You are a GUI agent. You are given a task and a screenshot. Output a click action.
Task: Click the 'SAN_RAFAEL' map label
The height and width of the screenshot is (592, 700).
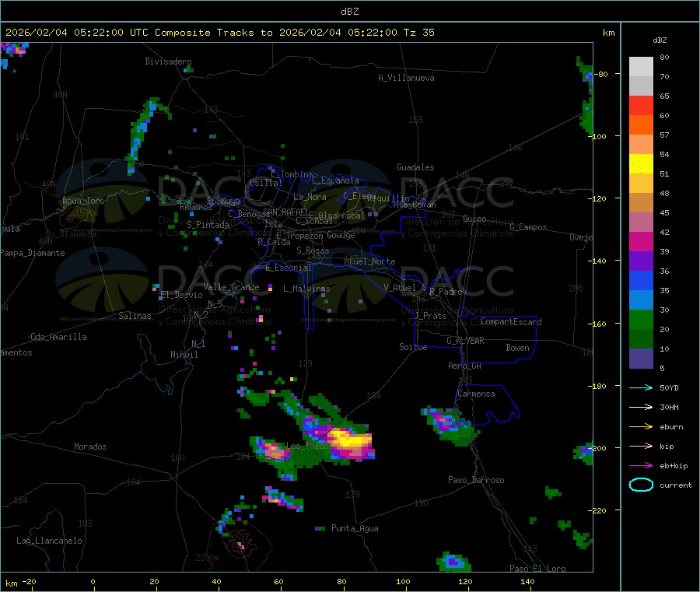[x=285, y=212]
